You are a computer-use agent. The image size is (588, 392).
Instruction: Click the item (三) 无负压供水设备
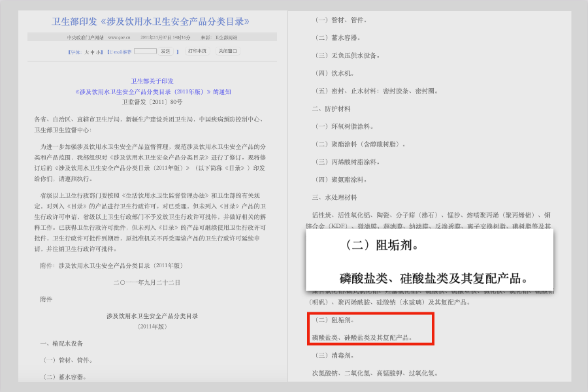pos(348,56)
